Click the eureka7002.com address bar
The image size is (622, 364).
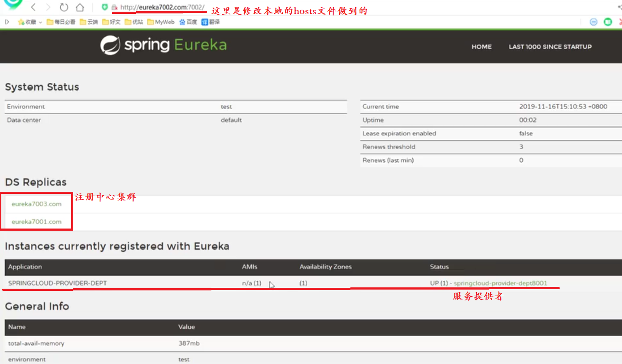pos(162,7)
